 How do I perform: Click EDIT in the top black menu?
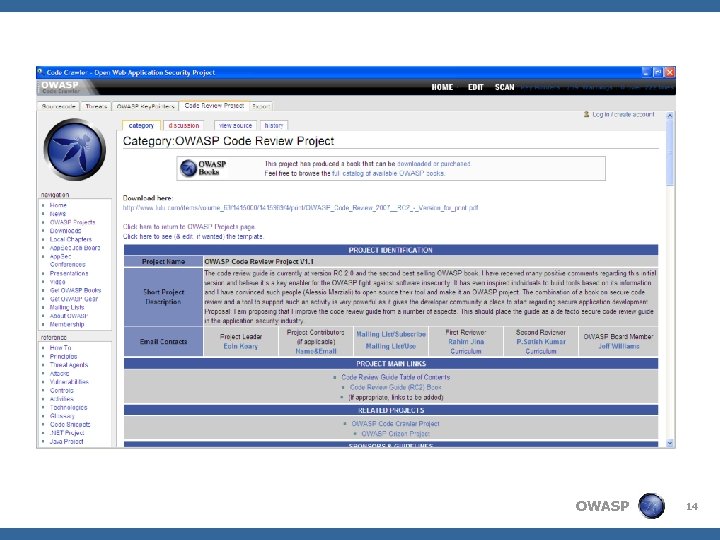click(x=476, y=87)
